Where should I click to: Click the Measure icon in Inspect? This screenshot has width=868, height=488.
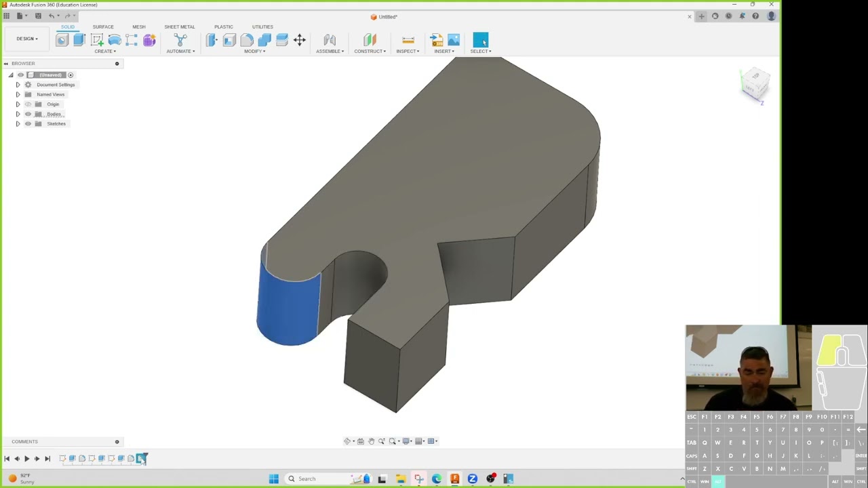coord(408,40)
